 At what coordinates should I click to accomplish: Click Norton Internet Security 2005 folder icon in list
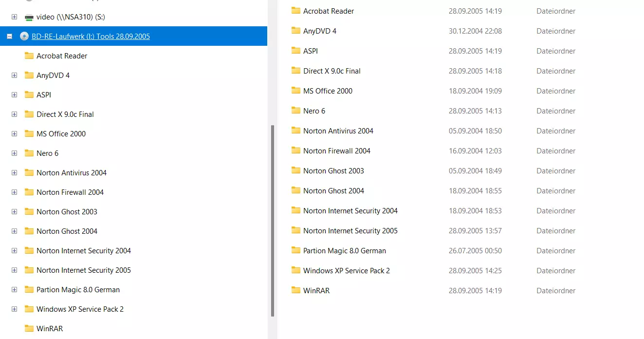296,230
